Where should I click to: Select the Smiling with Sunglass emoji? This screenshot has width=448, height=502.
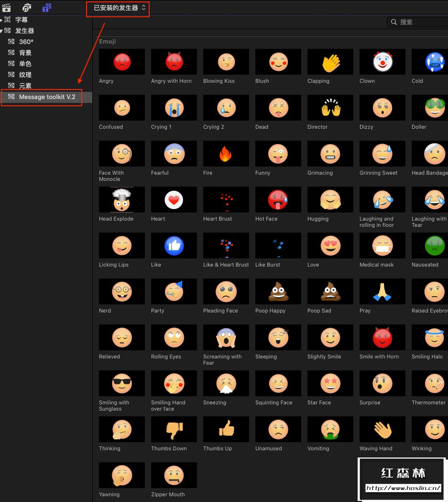[122, 383]
